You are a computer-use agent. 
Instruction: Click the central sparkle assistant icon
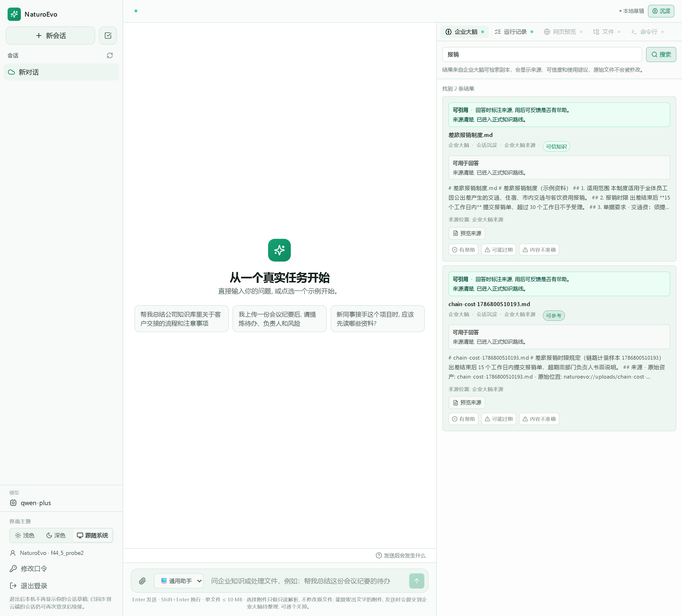[x=279, y=250]
